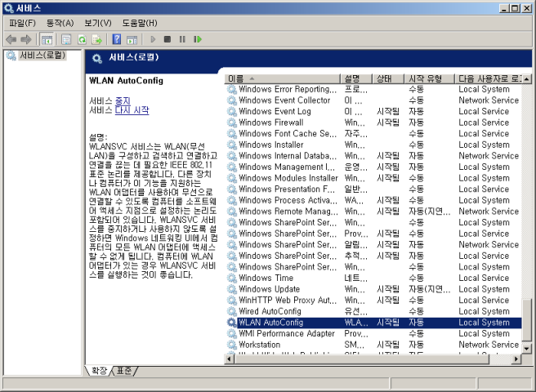Open the 도움말(H) menu

pyautogui.click(x=140, y=23)
